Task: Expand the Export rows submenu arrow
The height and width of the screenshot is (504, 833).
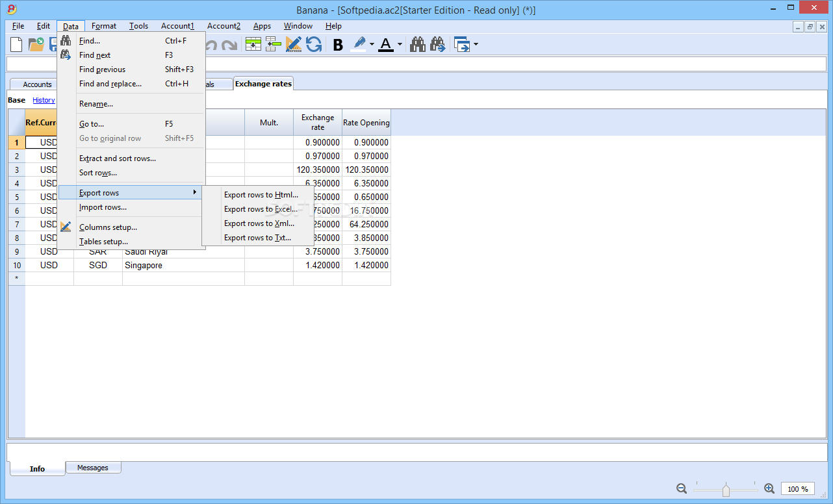Action: tap(195, 192)
